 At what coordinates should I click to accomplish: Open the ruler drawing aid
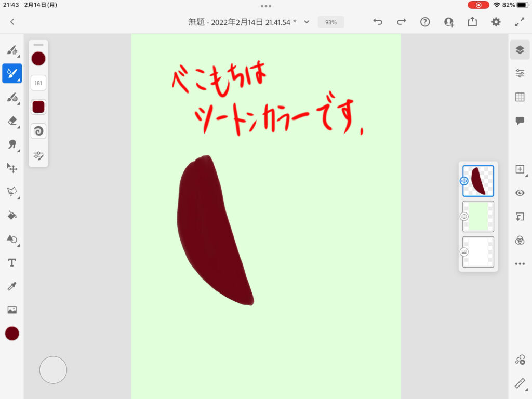[520, 383]
